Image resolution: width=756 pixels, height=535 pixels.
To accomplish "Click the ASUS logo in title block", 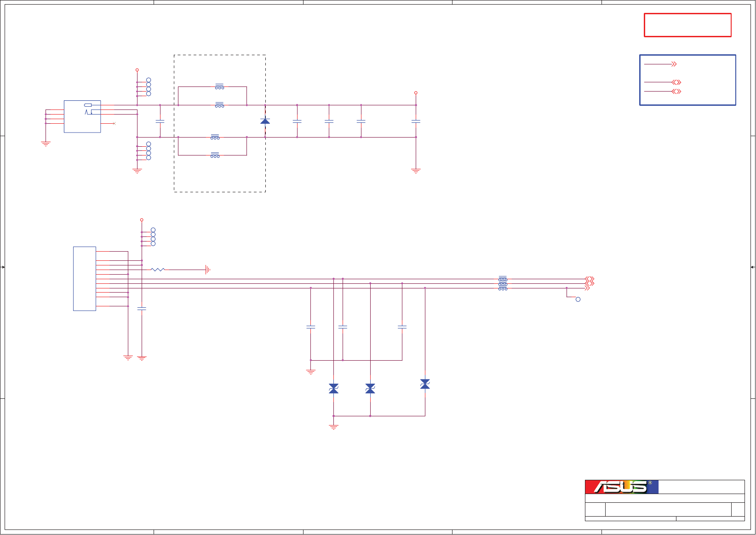I will [x=621, y=487].
